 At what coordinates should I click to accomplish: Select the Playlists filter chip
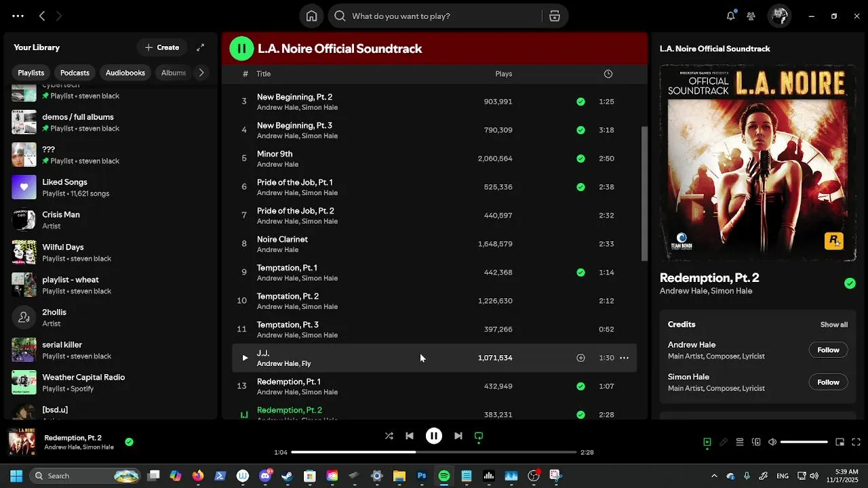(x=31, y=73)
